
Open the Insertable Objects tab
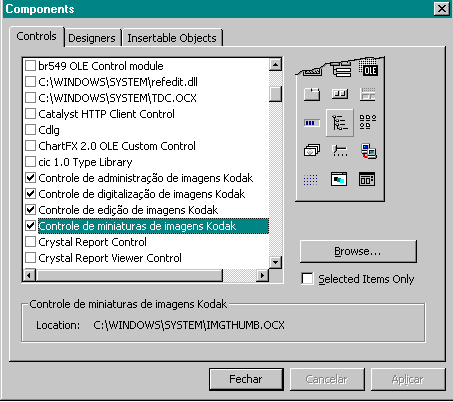click(172, 38)
